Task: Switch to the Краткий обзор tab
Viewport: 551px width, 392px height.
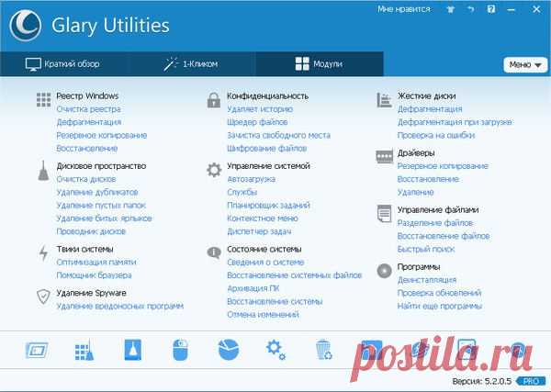Action: point(62,64)
